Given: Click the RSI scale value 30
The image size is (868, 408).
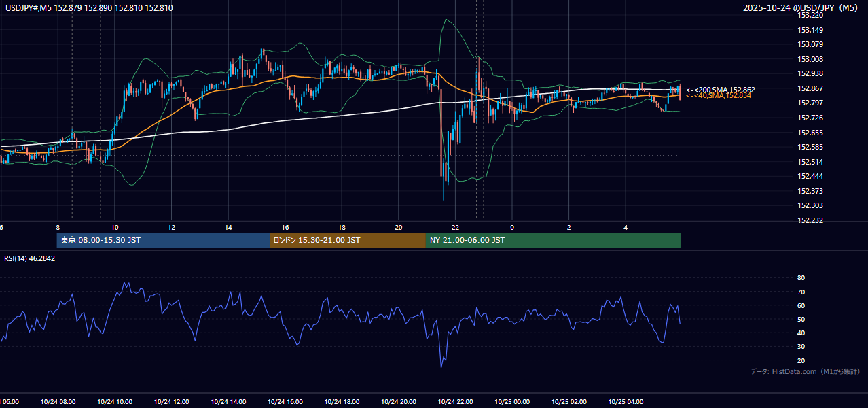Looking at the screenshot, I should coord(801,347).
